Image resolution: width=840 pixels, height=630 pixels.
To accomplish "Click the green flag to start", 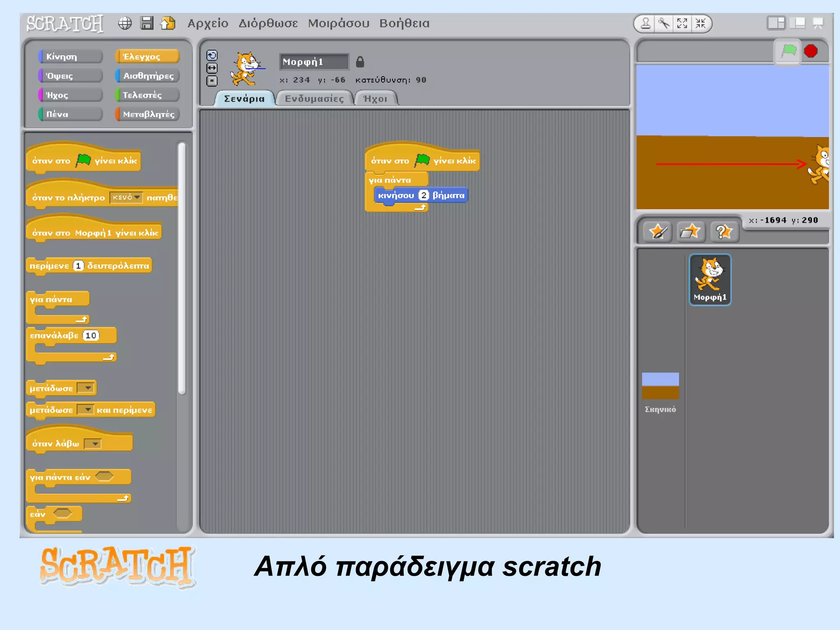I will (x=788, y=51).
